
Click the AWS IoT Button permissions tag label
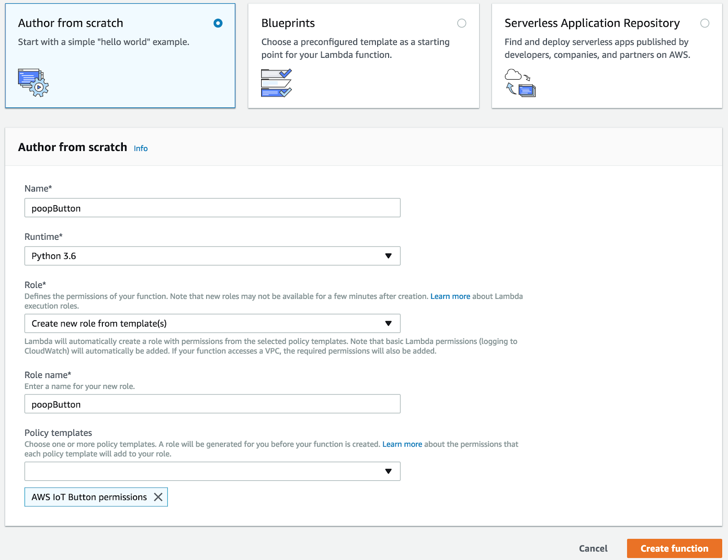pyautogui.click(x=89, y=497)
